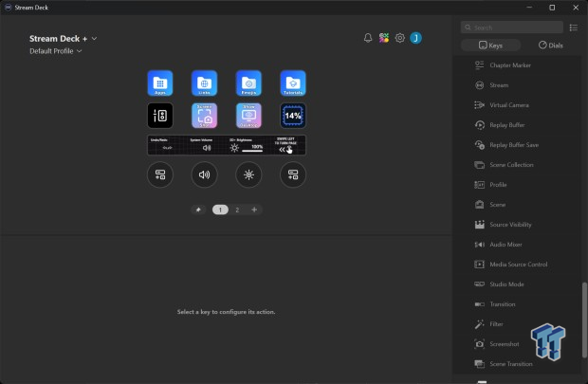588x384 pixels.
Task: Select the black audio control key
Action: 160,116
